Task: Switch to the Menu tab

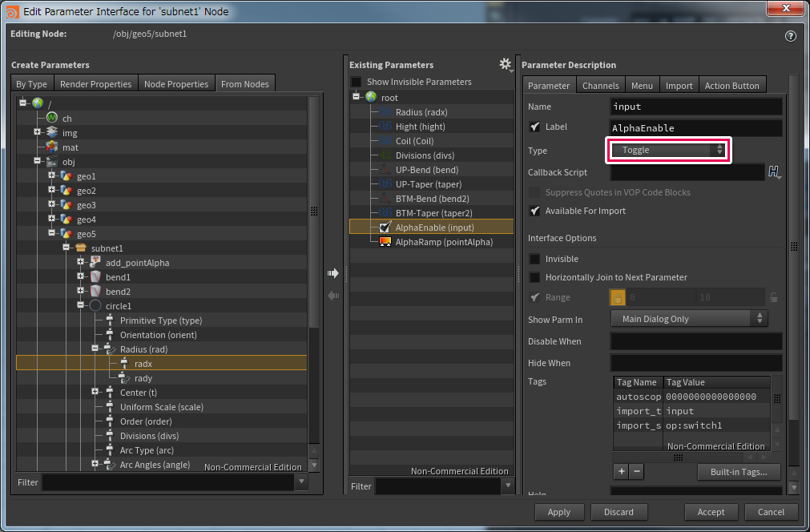Action: point(642,85)
